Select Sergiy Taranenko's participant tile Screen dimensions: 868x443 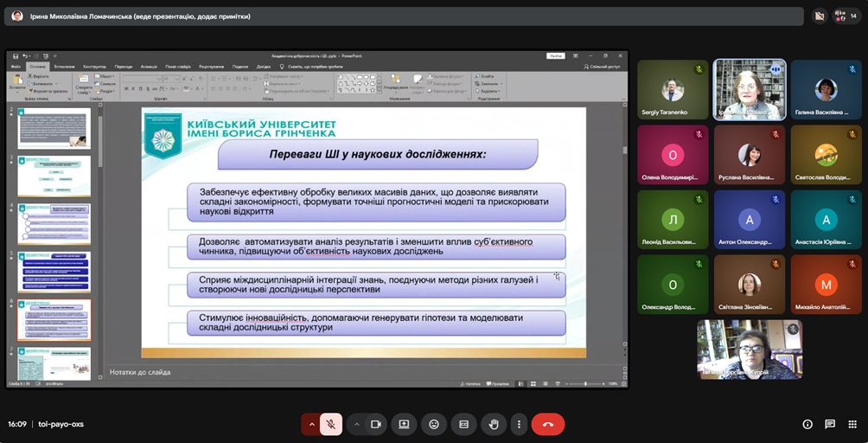673,89
